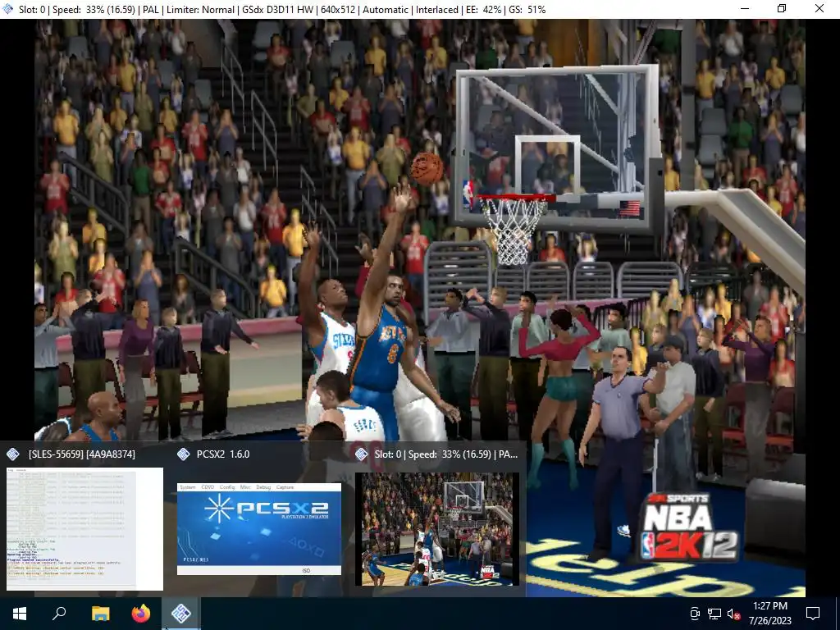Viewport: 840px width, 630px height.
Task: Click the '[SLES-55659] [4A9A8374]' preview title
Action: [81, 454]
